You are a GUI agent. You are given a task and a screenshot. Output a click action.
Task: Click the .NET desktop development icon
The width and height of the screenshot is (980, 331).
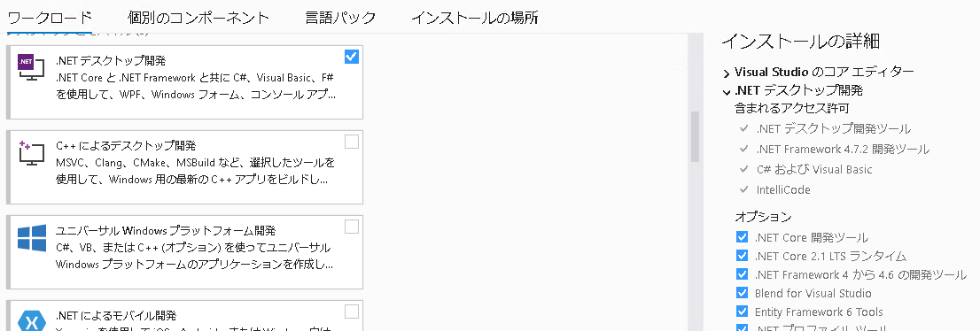coord(31,67)
